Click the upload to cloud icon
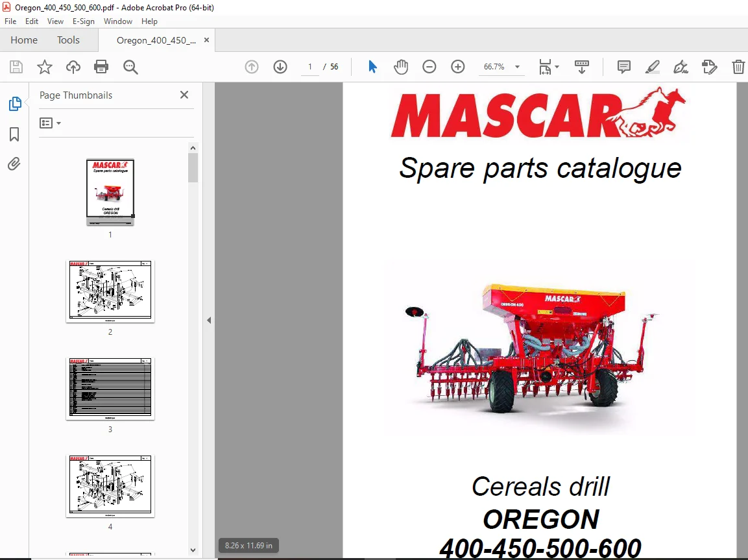This screenshot has width=748, height=560. click(x=73, y=67)
